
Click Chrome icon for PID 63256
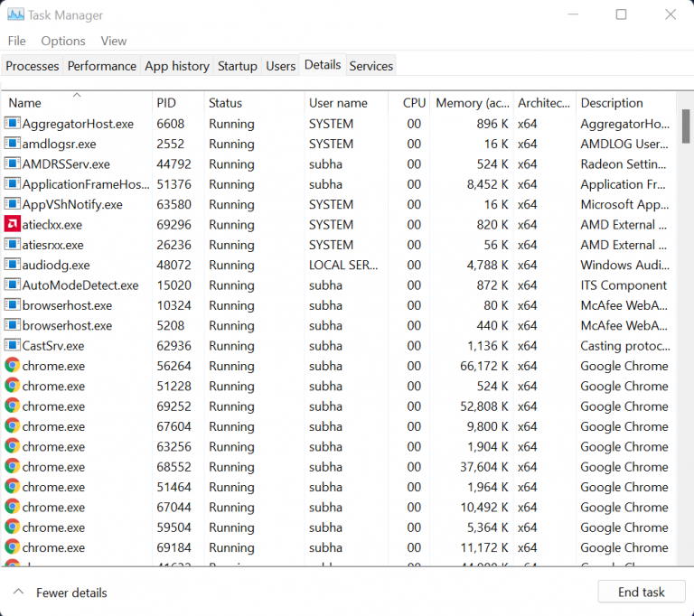(12, 446)
